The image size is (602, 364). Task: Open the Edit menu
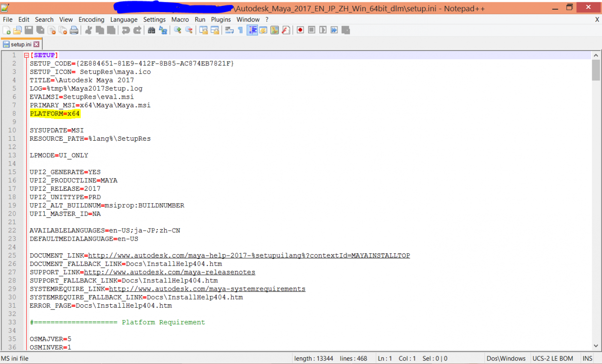point(24,19)
